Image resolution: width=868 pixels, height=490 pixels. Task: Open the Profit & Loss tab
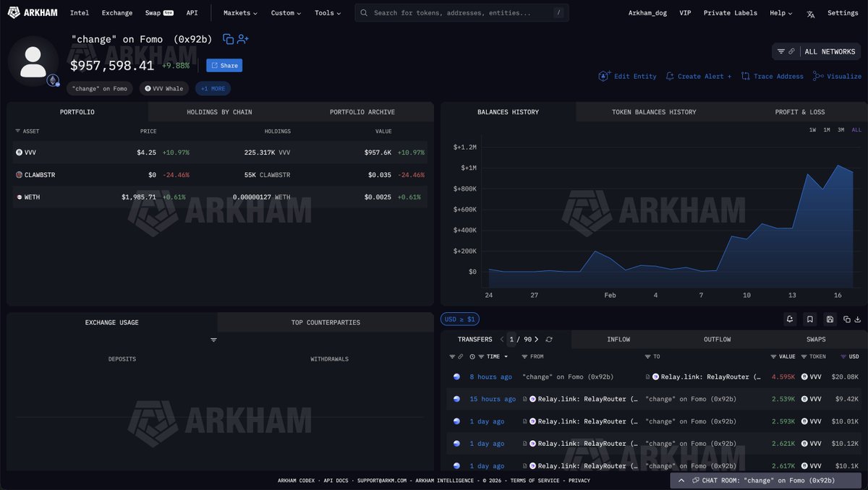coord(799,112)
